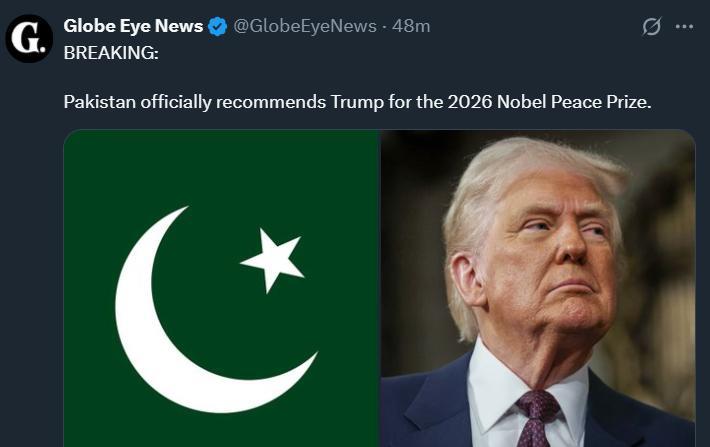Click the "BREAKING:" line of the post
710x447 pixels.
pyautogui.click(x=111, y=52)
